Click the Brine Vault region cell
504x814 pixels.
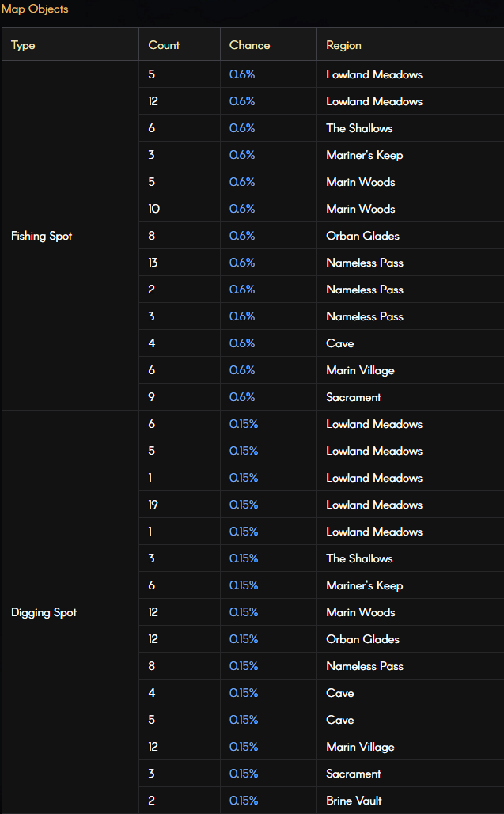point(410,801)
